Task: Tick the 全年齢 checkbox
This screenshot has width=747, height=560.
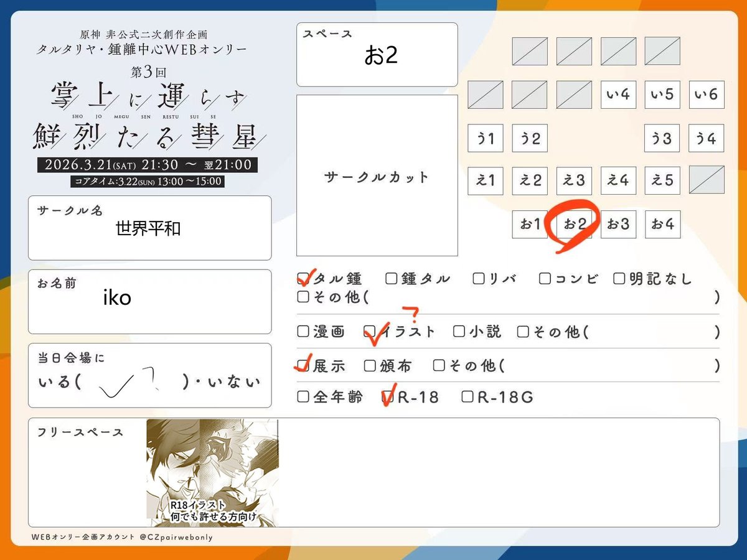Action: point(303,396)
